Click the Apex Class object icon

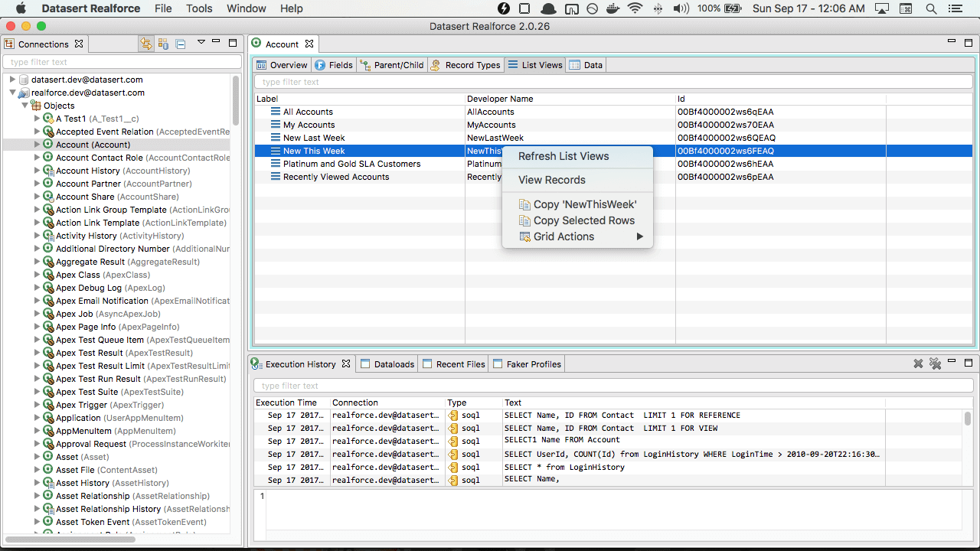pos(48,275)
